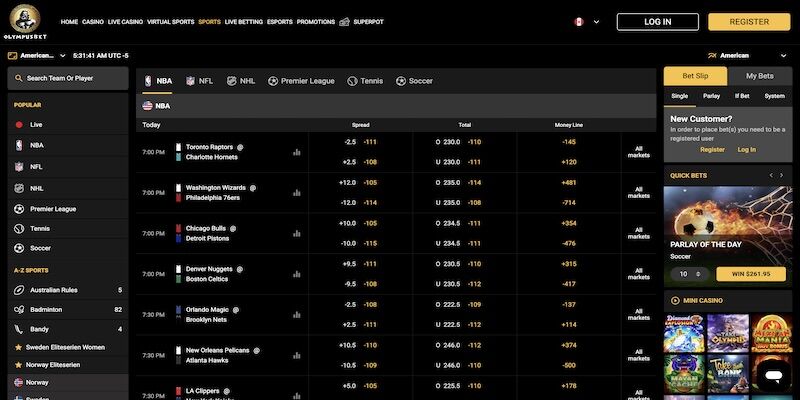Screen dimensions: 800x400
Task: Click Australian Rules ball icon
Action: pyautogui.click(x=19, y=290)
